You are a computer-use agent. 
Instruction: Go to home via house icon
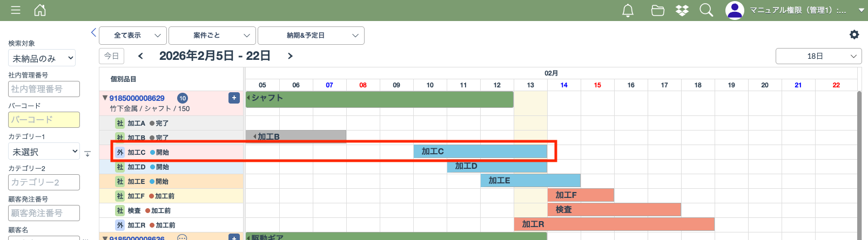point(40,10)
